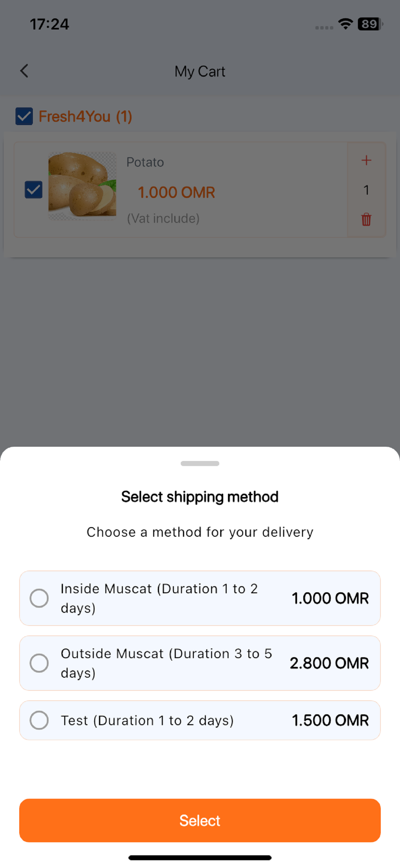This screenshot has width=400, height=868.
Task: Toggle the Fresh4You store checkbox
Action: (24, 116)
